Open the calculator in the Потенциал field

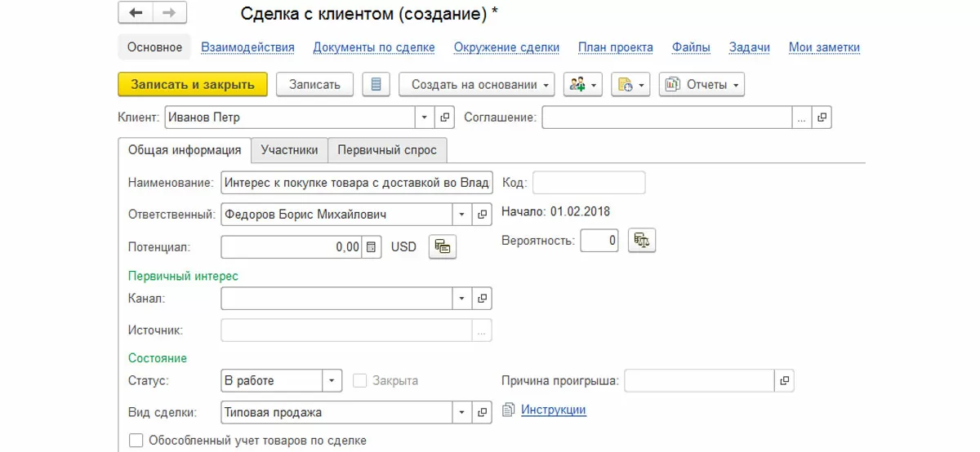[x=371, y=246]
